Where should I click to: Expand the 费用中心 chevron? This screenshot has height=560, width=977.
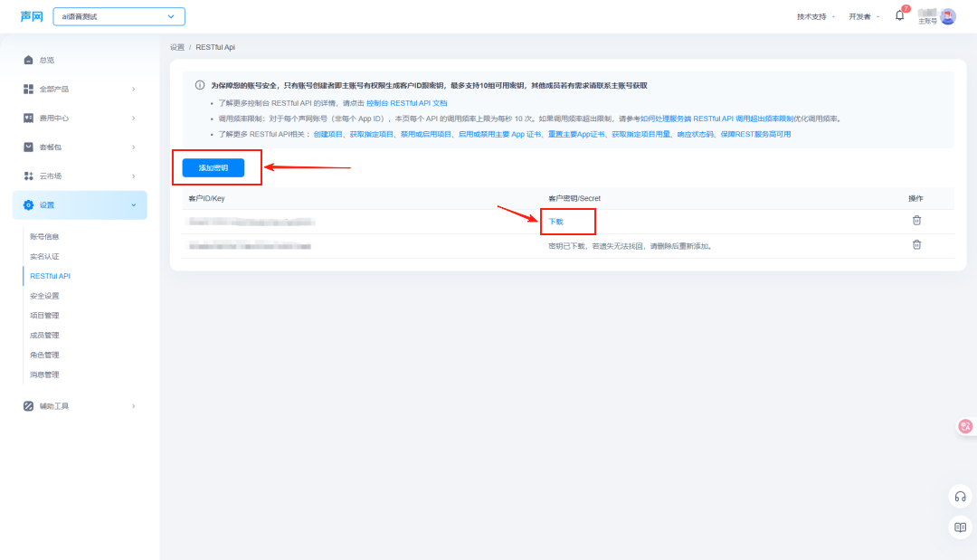tap(133, 118)
